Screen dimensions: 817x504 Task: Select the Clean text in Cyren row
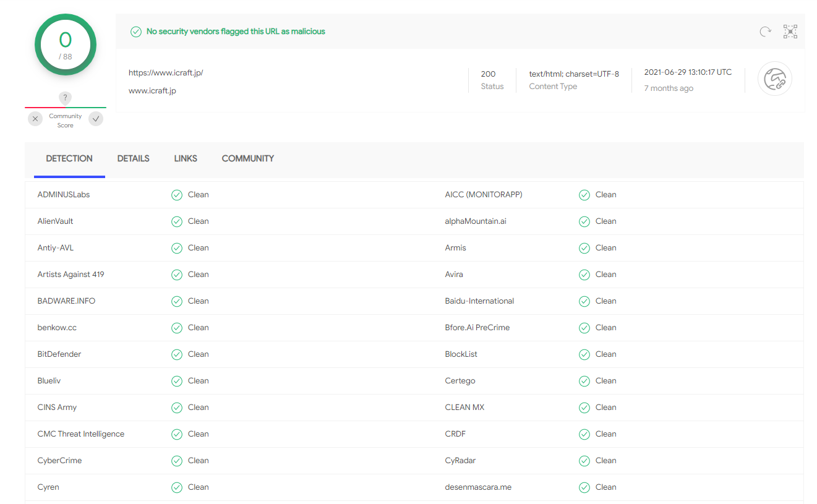click(x=199, y=487)
